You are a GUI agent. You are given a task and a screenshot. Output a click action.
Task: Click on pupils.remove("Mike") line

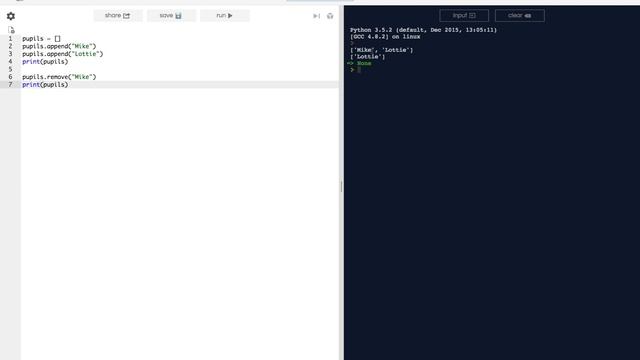pos(59,77)
